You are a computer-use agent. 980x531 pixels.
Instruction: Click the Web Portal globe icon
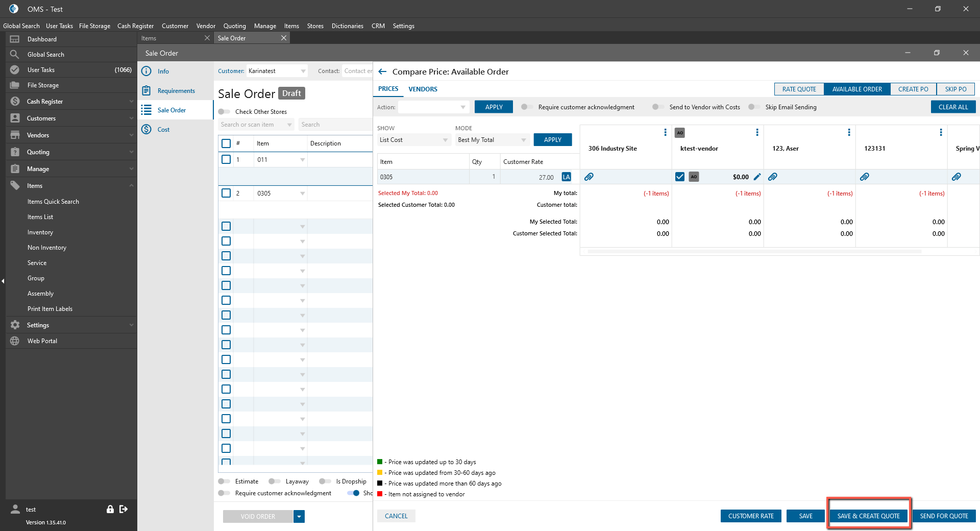tap(15, 341)
